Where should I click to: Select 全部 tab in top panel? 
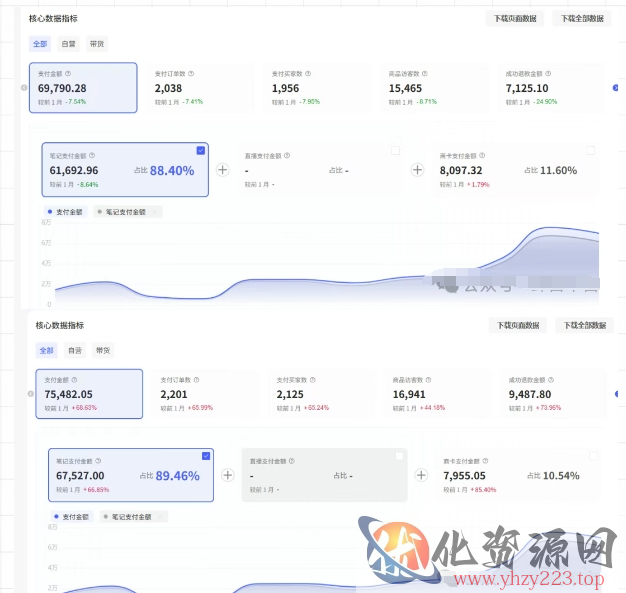[x=40, y=44]
